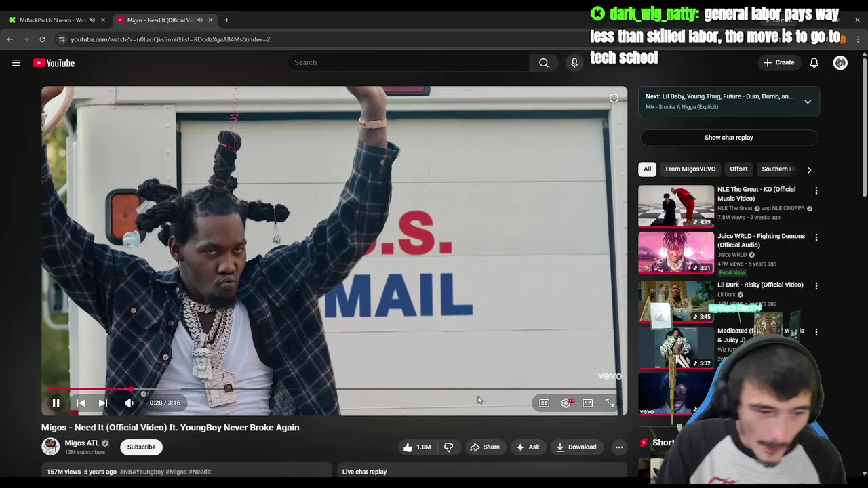
Task: Open the Migos ATL channel avatar
Action: [51, 447]
